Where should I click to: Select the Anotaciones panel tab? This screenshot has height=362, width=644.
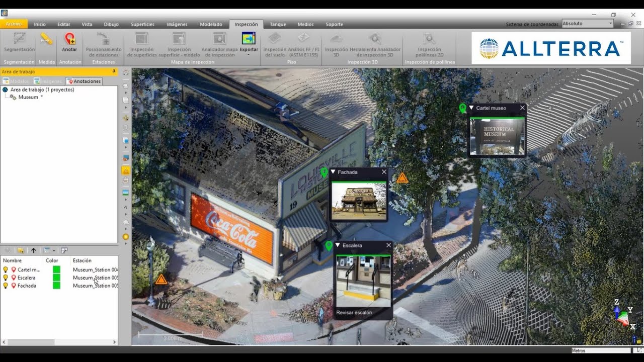84,81
